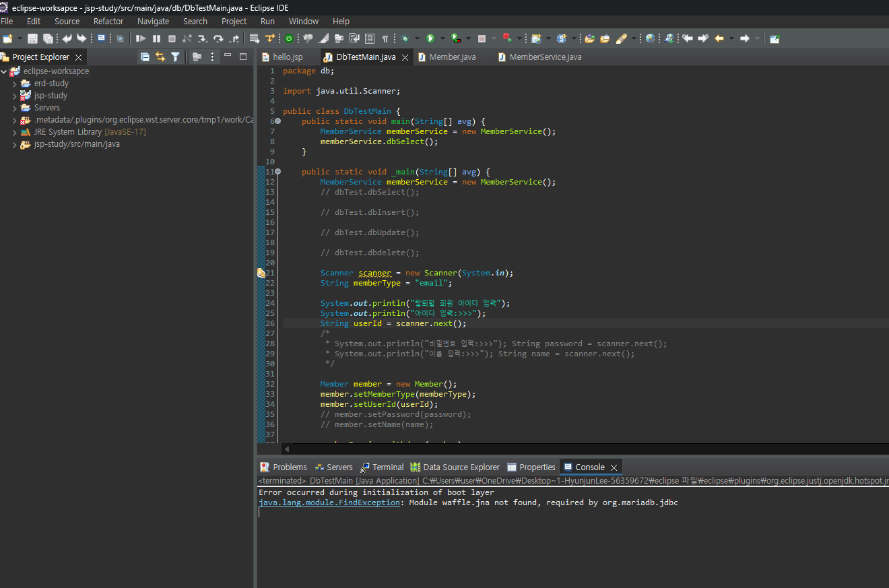Open the Navigate menu
The width and height of the screenshot is (889, 588).
(x=153, y=21)
